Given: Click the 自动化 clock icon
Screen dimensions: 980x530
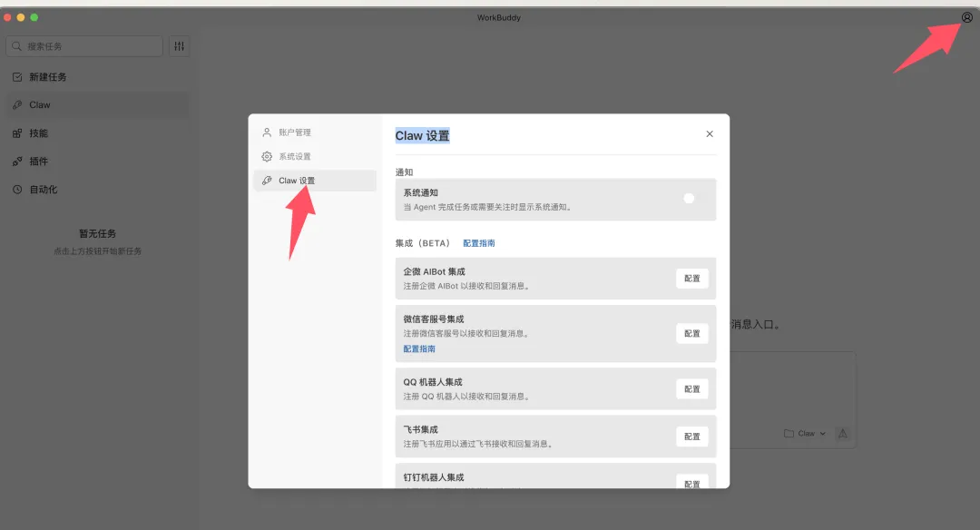Looking at the screenshot, I should point(17,190).
